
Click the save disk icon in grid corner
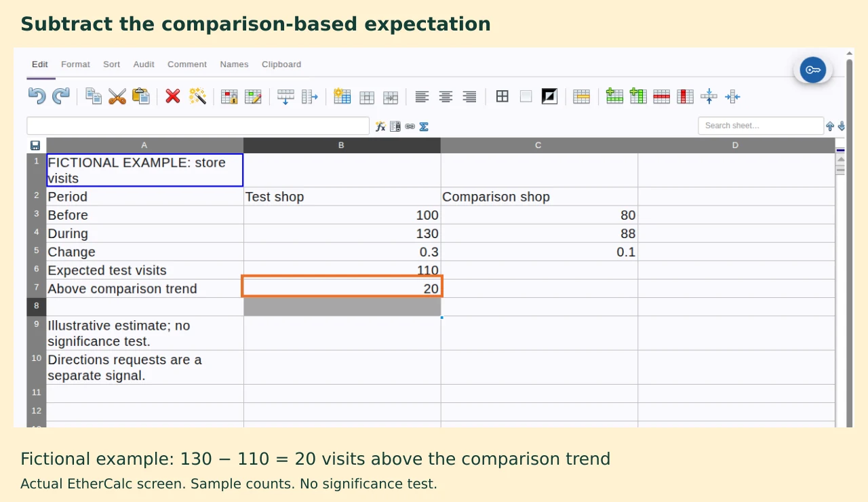pyautogui.click(x=35, y=145)
